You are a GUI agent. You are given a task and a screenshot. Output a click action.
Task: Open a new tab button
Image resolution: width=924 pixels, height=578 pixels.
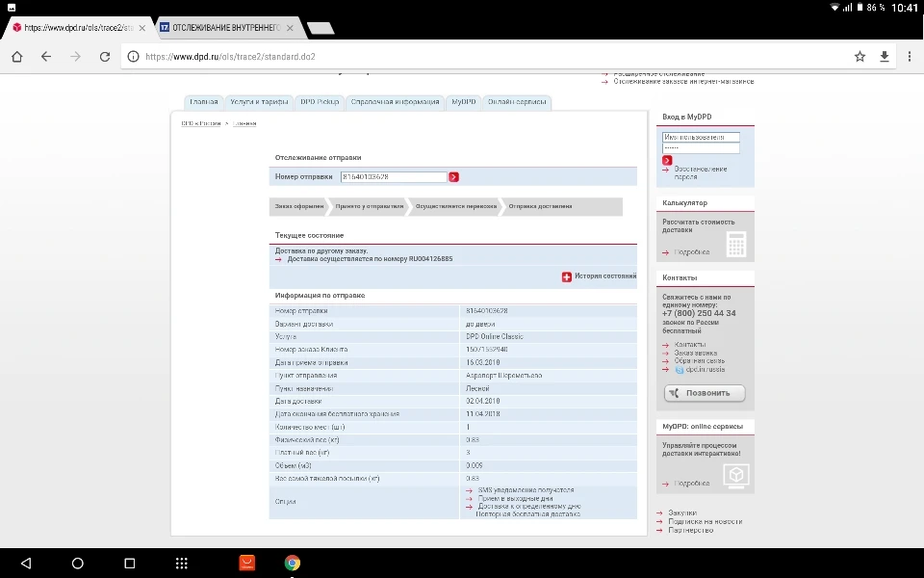[x=321, y=28]
